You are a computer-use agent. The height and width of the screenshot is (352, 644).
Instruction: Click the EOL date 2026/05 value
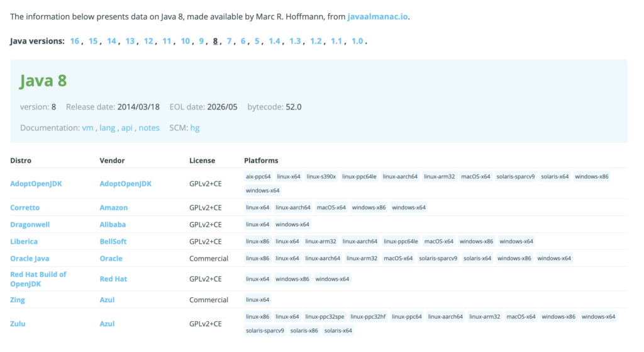pos(222,107)
